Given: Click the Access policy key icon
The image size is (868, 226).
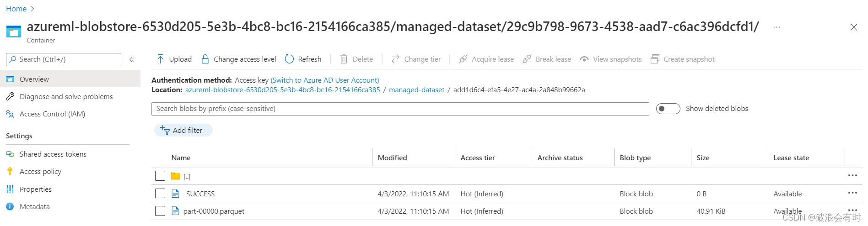Looking at the screenshot, I should (10, 171).
